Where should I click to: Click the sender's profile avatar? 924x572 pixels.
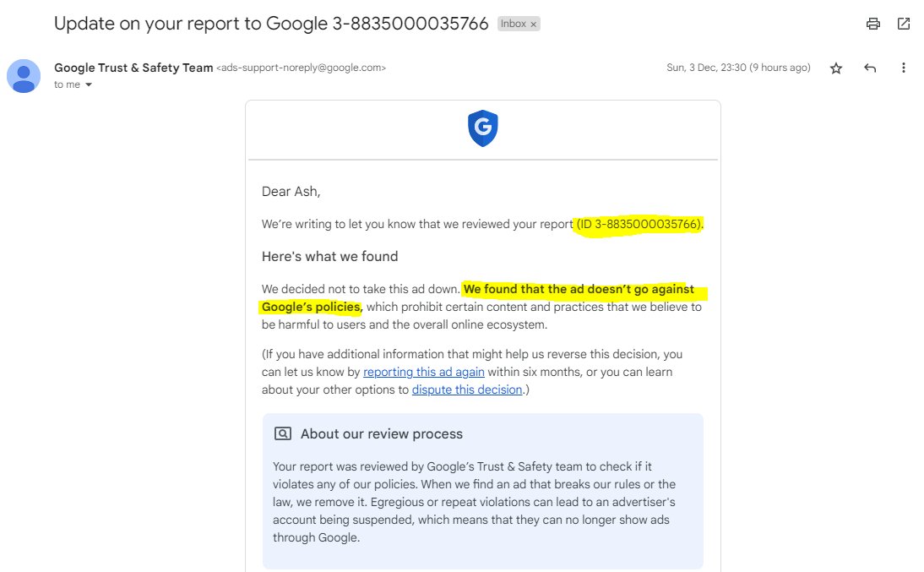[x=24, y=76]
